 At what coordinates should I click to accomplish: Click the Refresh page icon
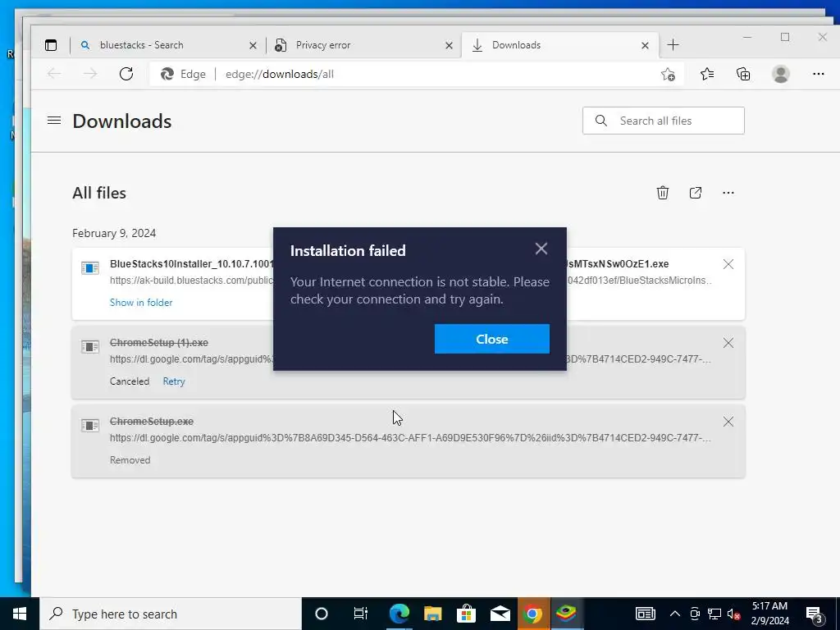[x=126, y=74]
